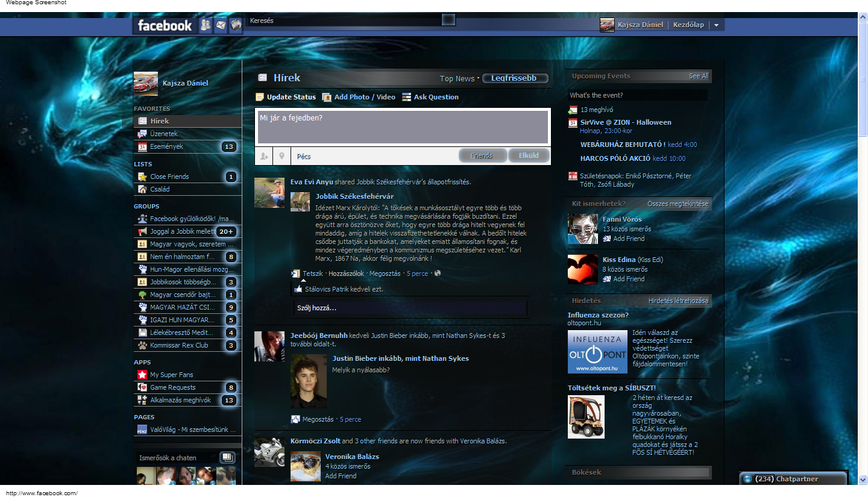Click the Mi jár a fejedben status box
868x497 pixels.
(403, 127)
